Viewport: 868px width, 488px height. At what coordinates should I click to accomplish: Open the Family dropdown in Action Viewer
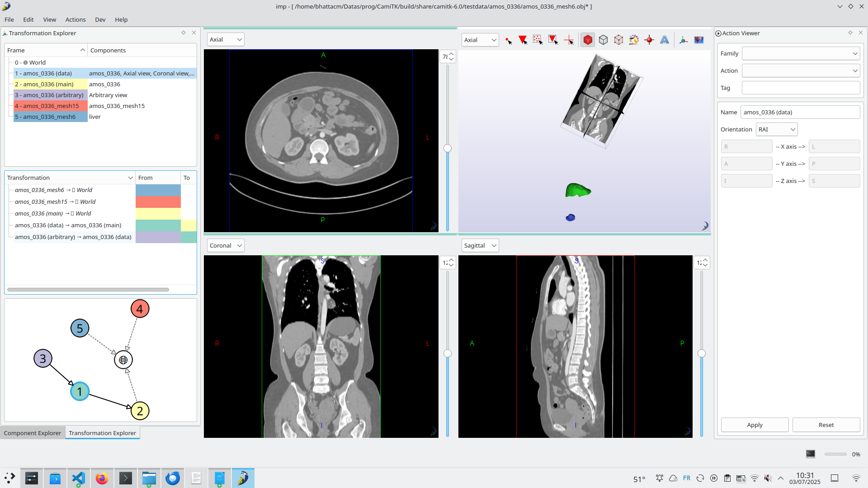coord(801,54)
